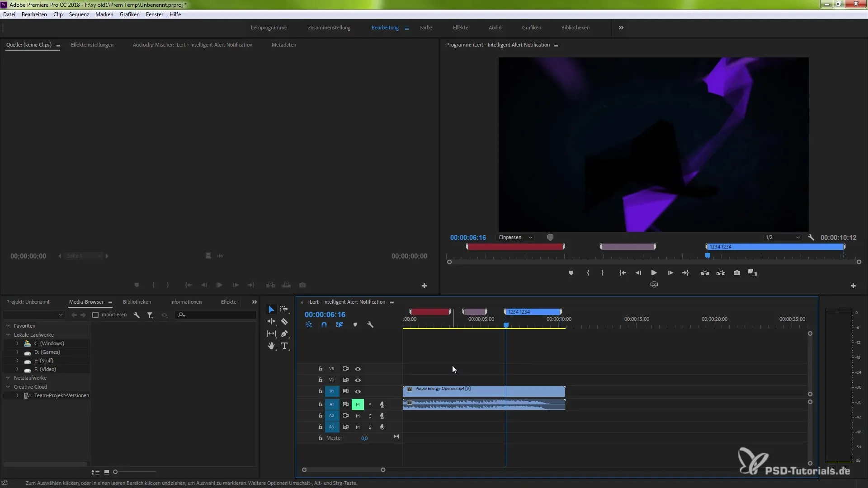Add marker in timeline panel

pyautogui.click(x=355, y=325)
